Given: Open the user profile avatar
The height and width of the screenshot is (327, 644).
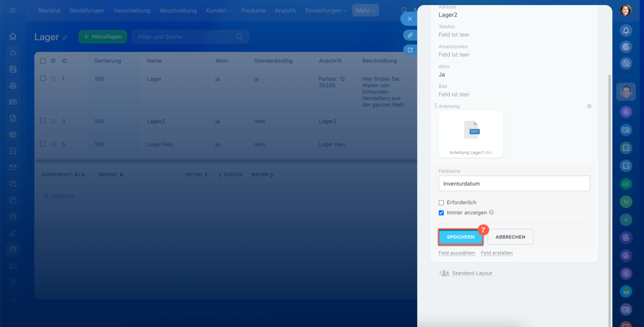Looking at the screenshot, I should point(626,10).
